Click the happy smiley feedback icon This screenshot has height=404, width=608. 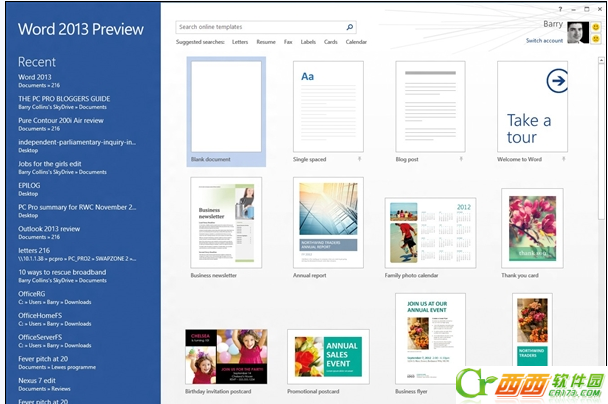[596, 27]
